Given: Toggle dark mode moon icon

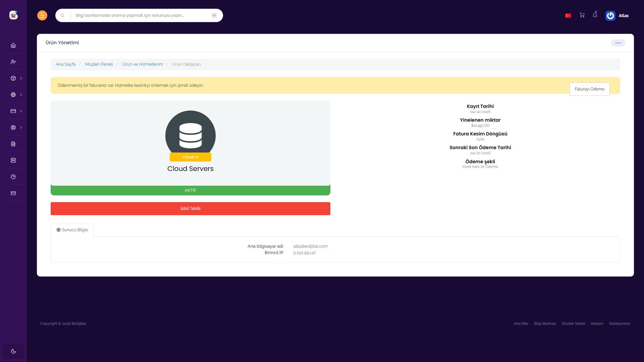Looking at the screenshot, I should tap(13, 351).
